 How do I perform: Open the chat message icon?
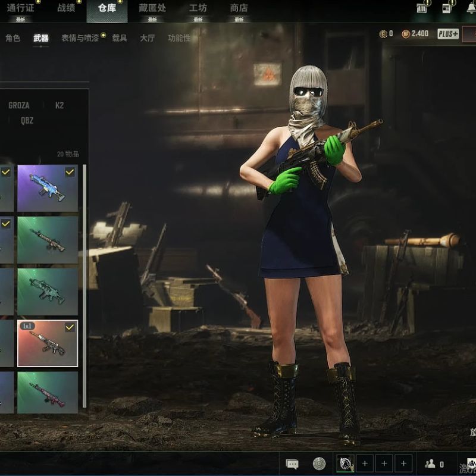(292, 464)
